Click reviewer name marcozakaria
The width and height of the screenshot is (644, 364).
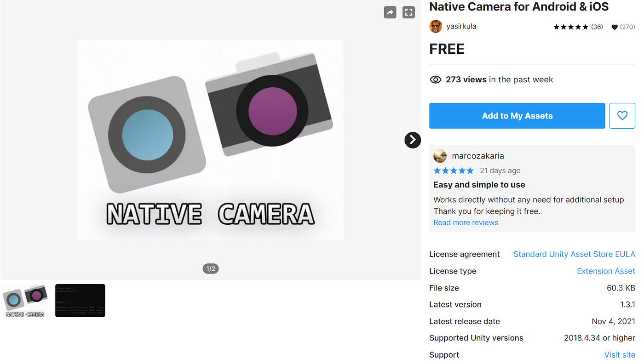[x=478, y=156]
